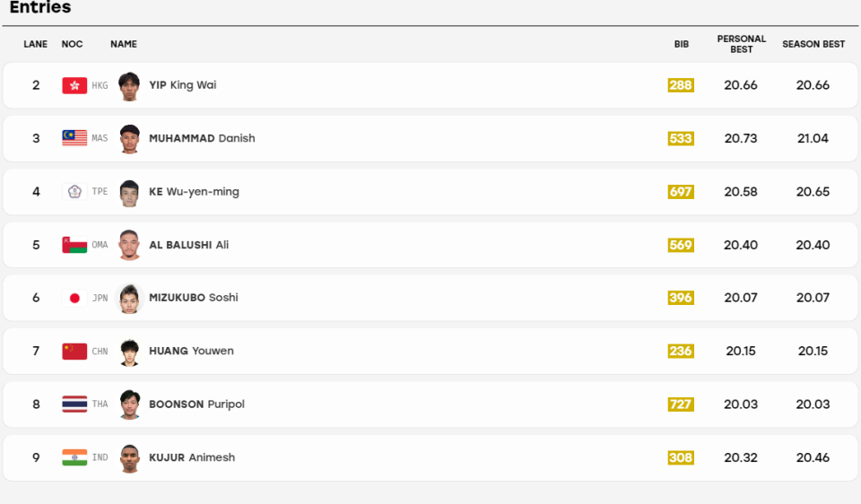861x504 pixels.
Task: Open BOONSON Puripol's athlete photo
Action: click(x=129, y=404)
